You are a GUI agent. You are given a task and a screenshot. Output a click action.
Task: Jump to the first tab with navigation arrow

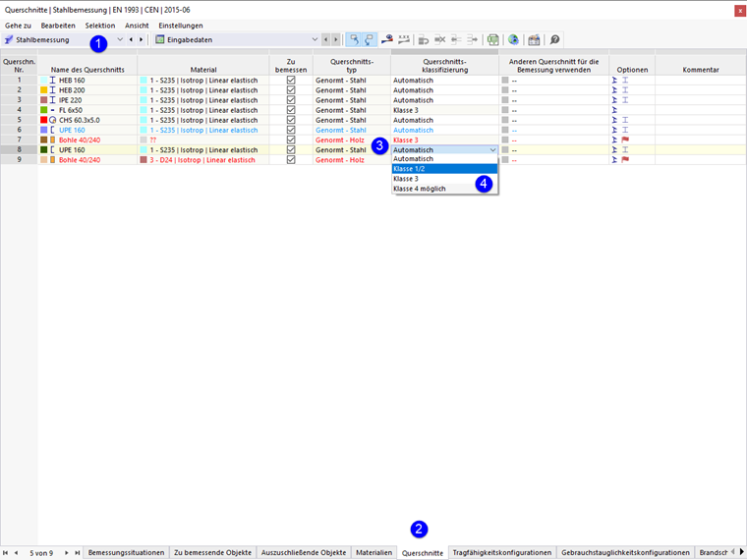point(6,553)
